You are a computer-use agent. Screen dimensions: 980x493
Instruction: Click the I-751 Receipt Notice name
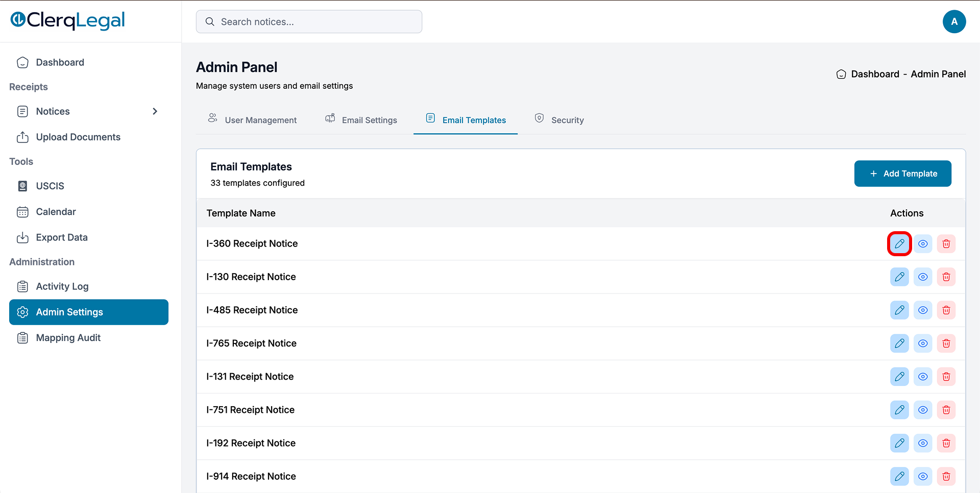pos(251,409)
